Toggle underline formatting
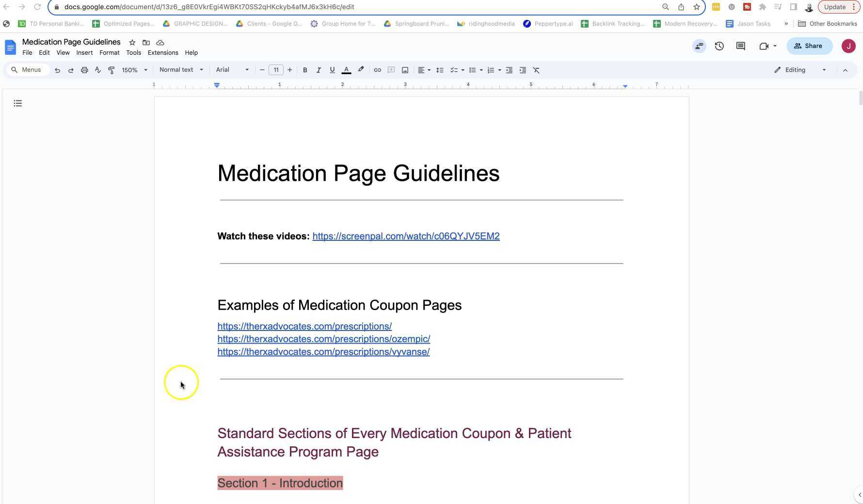Image resolution: width=863 pixels, height=504 pixels. click(332, 70)
